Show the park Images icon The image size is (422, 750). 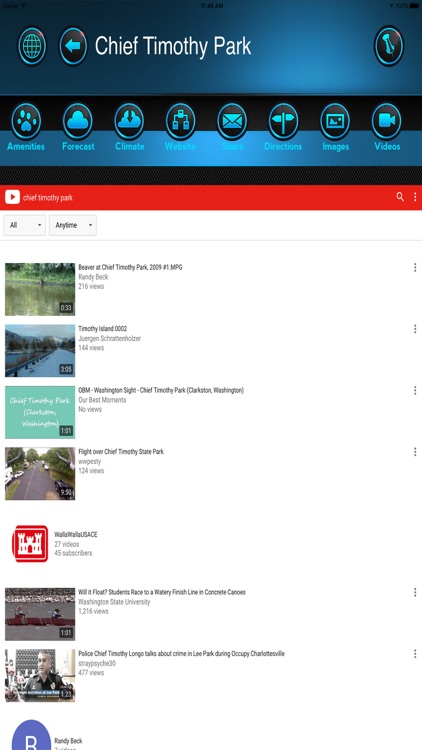(x=335, y=121)
